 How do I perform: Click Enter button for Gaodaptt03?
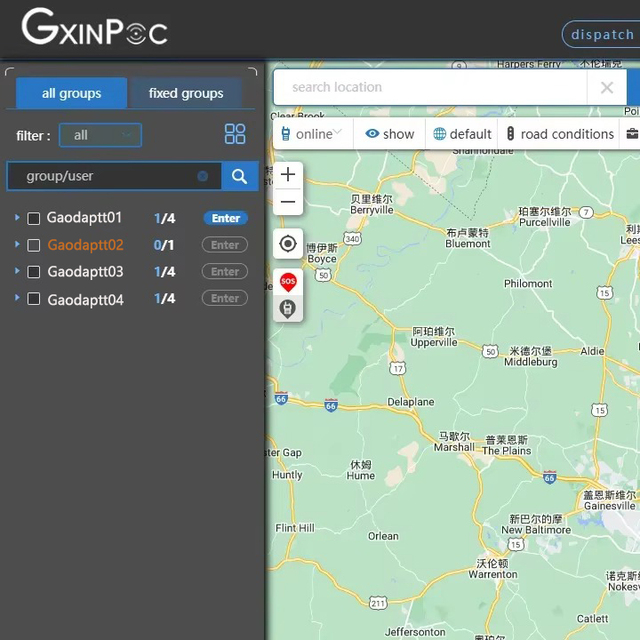[x=225, y=272]
